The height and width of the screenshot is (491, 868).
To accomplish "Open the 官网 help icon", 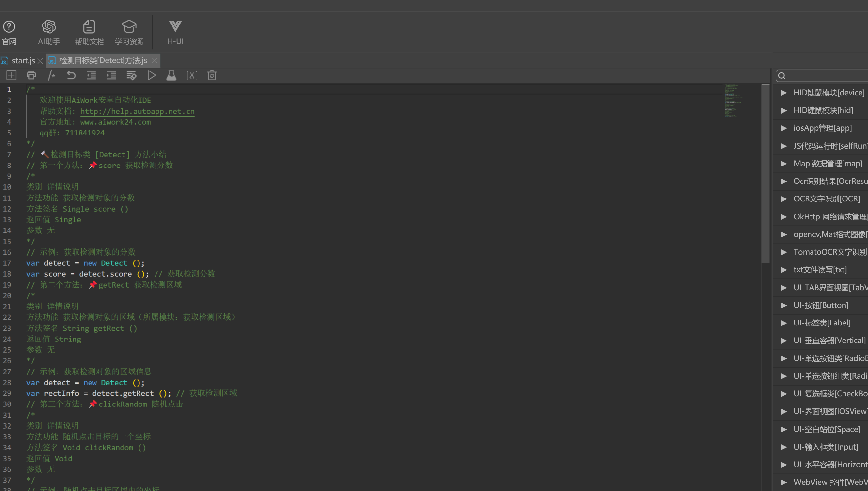I will 9,32.
